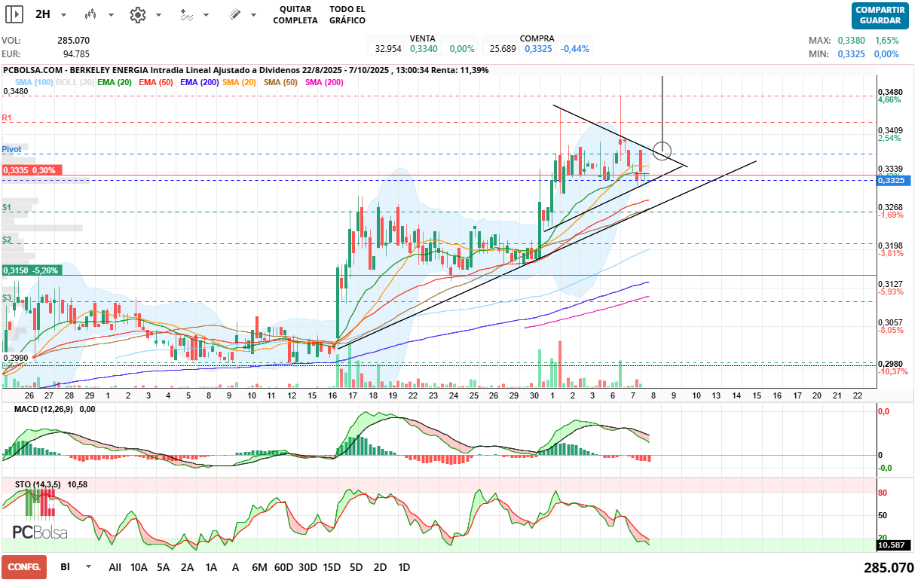Select the pencil drawing tool icon
Screen dimensions: 924x583
[234, 14]
